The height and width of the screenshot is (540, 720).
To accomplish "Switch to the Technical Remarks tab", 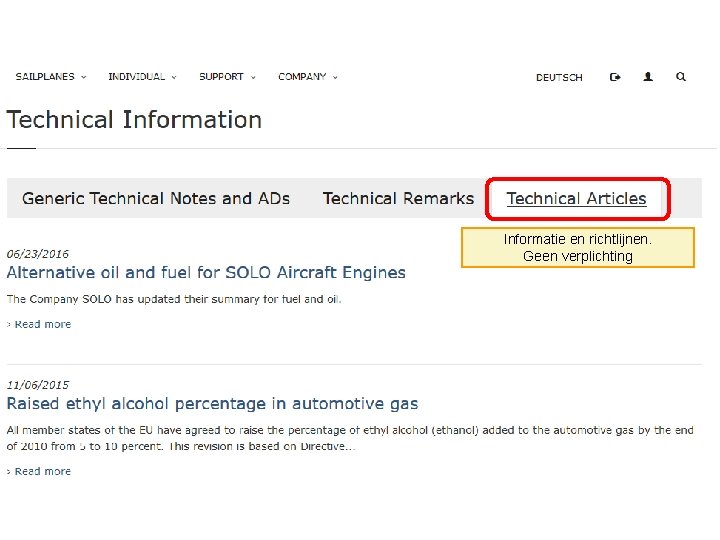I will tap(398, 198).
